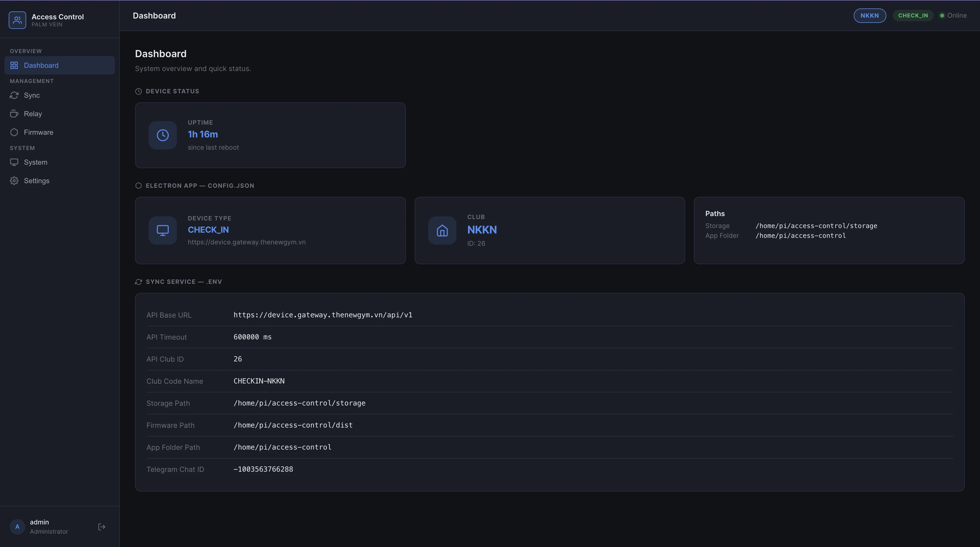Click the admin username text
This screenshot has height=547, width=980.
39,522
